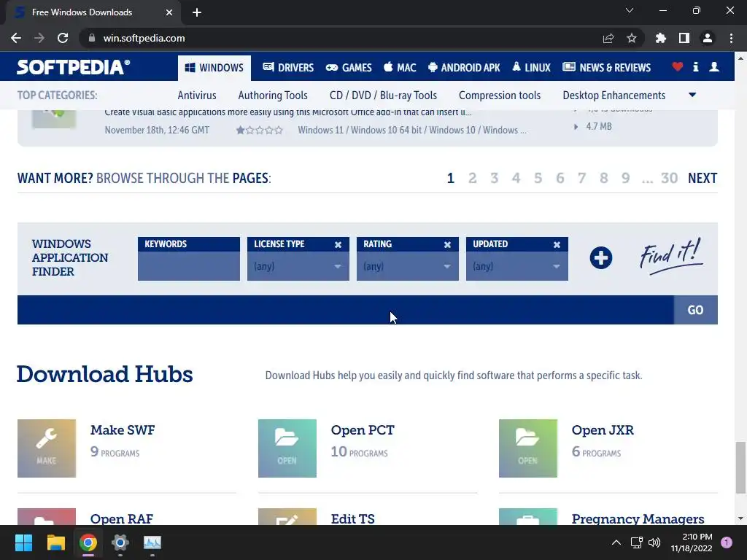The height and width of the screenshot is (560, 747).
Task: Open the Compression tools category
Action: pyautogui.click(x=500, y=96)
